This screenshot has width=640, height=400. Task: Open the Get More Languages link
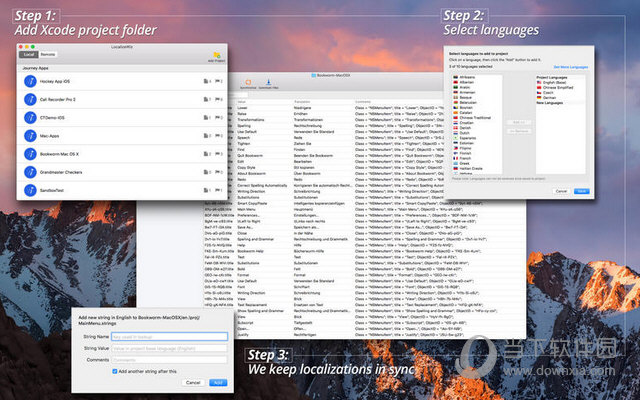coord(571,67)
